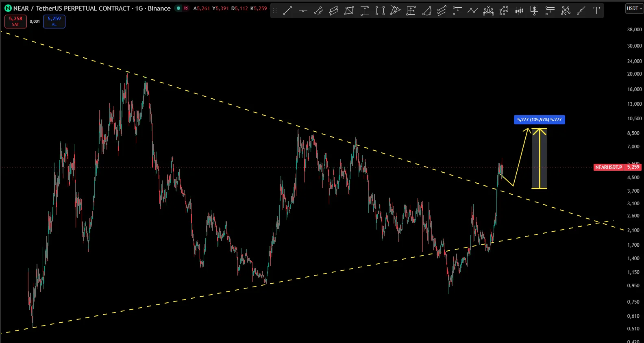The height and width of the screenshot is (343, 644).
Task: Select the Date and Price Range tool
Action: point(411,11)
